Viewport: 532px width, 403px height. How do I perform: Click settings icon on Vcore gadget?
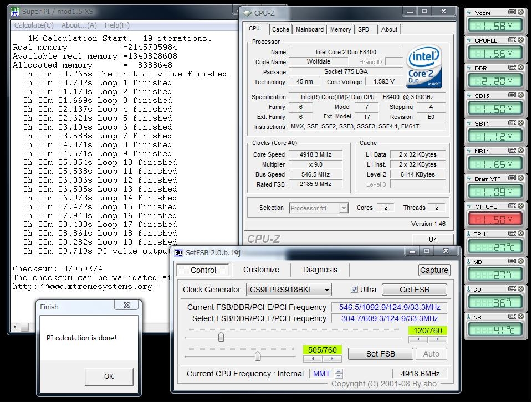512,12
